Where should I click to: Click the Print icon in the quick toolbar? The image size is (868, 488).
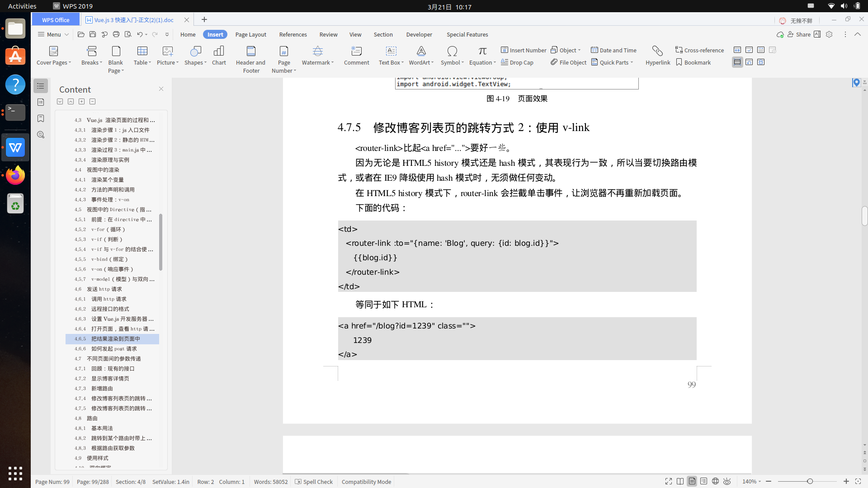click(116, 34)
